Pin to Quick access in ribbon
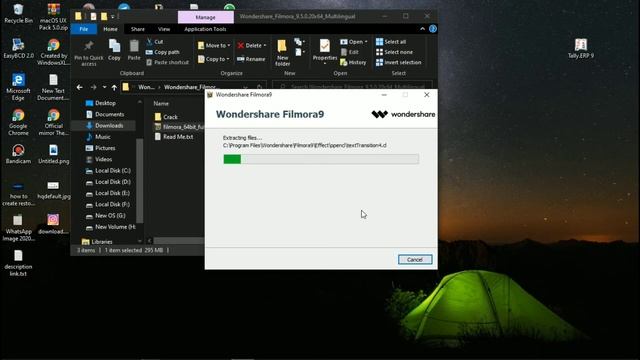This screenshot has width=640, height=360. click(x=89, y=52)
